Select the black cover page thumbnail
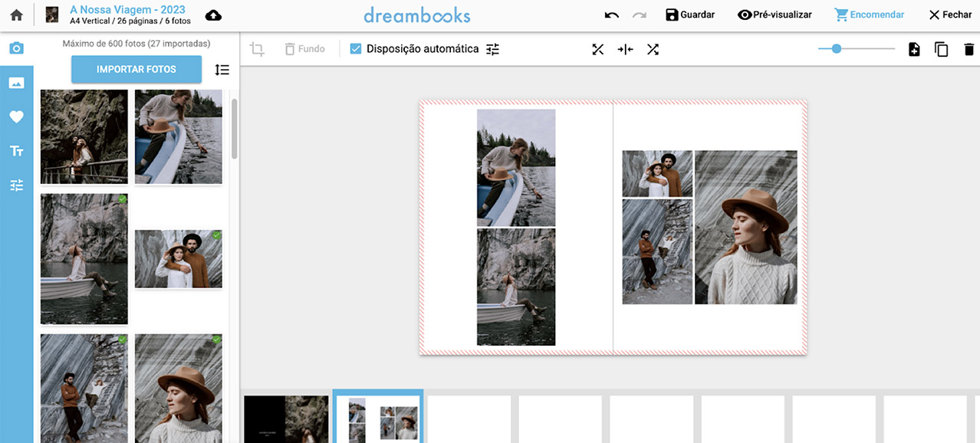Screen dimensions: 980x443 tap(286, 418)
